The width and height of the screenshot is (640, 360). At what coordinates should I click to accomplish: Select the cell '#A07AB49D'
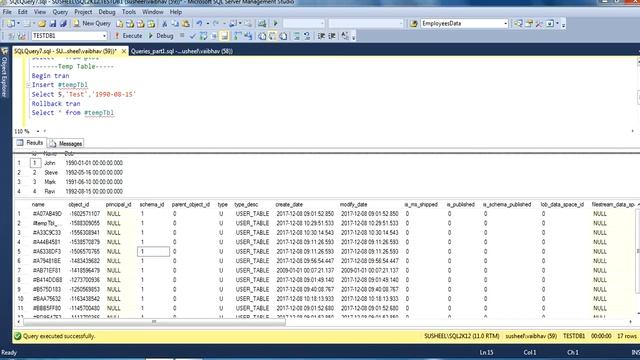[47, 214]
